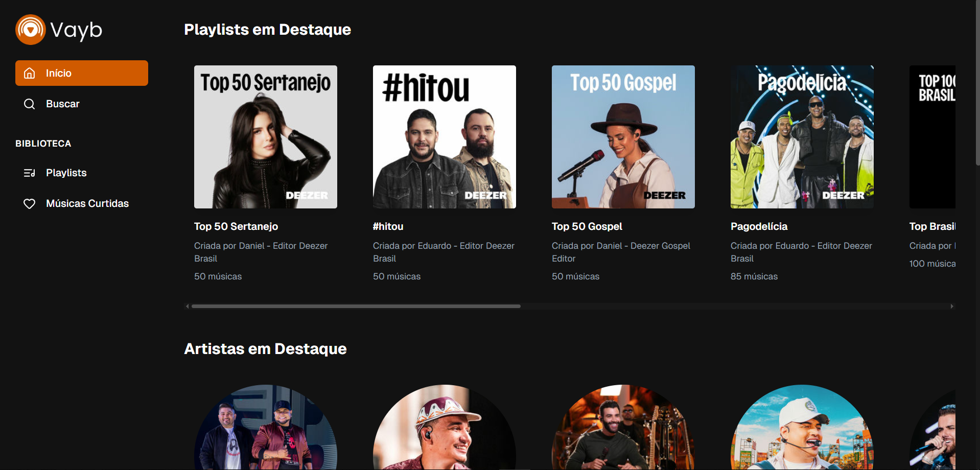Open Músicas Curtidas in the sidebar
980x470 pixels.
point(82,203)
